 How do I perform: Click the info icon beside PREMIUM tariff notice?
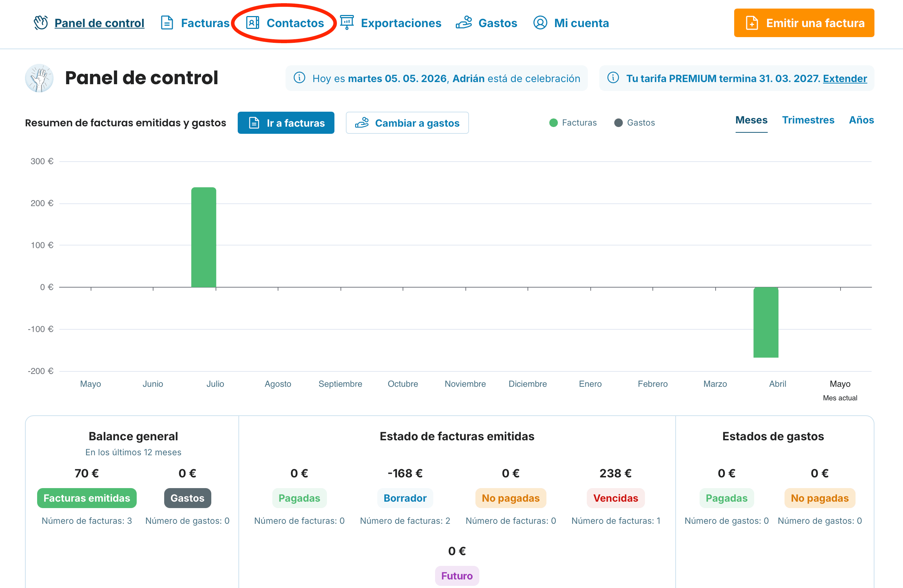[x=613, y=78]
